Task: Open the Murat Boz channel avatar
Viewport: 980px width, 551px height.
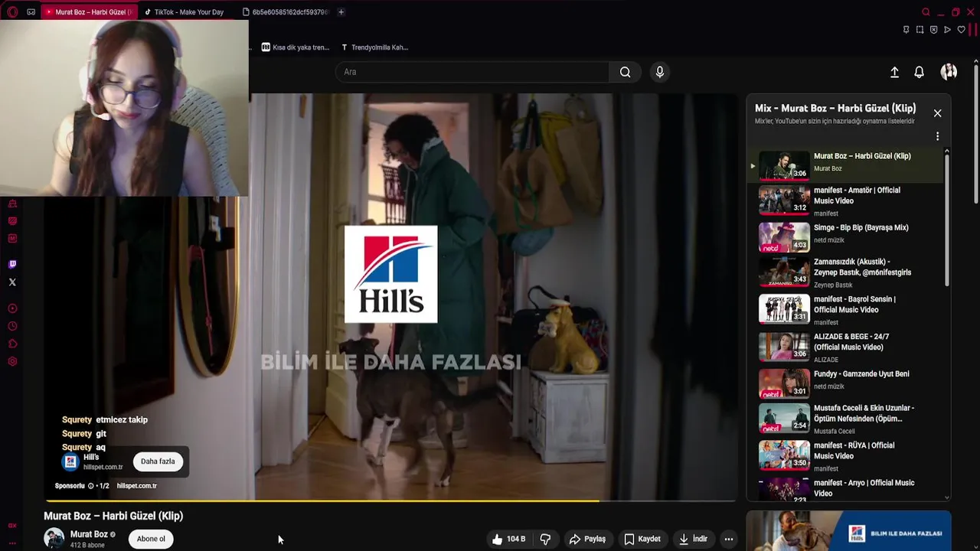Action: [x=54, y=538]
